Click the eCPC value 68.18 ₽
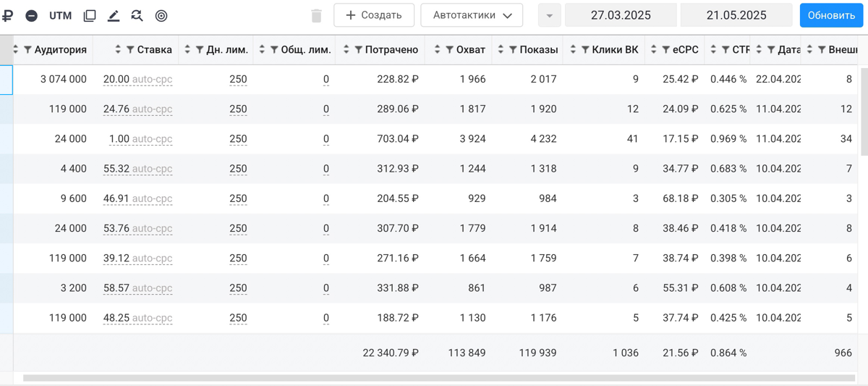Viewport: 868px width, 386px height. click(x=681, y=198)
